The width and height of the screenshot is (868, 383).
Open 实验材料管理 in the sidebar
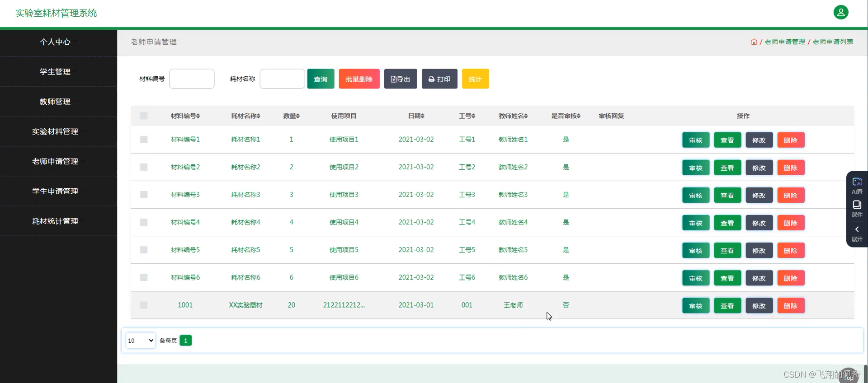(x=55, y=131)
